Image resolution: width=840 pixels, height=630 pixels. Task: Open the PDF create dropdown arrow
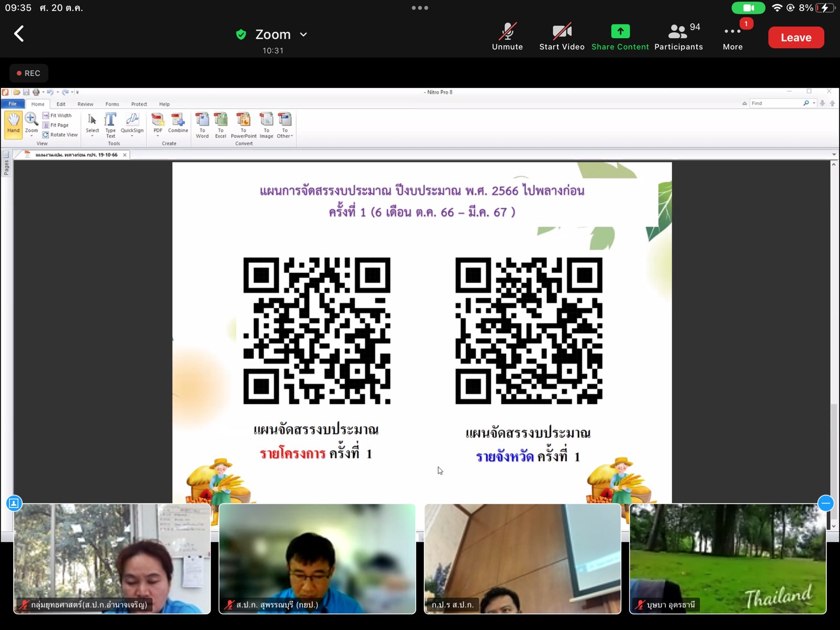pos(158,136)
